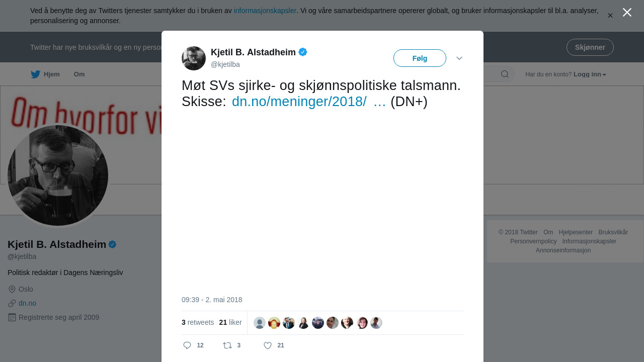Click the search magnifier icon

pos(505,74)
